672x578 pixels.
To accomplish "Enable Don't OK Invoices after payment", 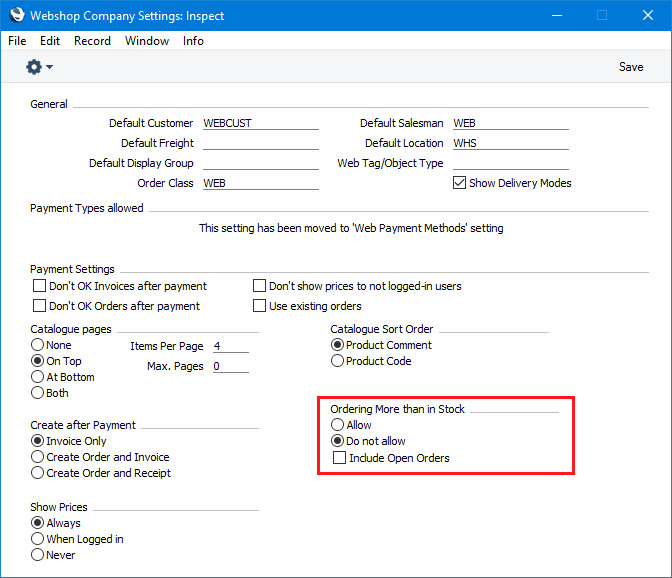I will 39,285.
